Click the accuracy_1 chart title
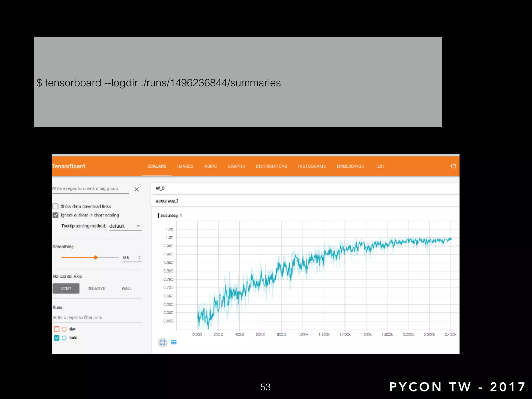This screenshot has width=532, height=399. [171, 216]
